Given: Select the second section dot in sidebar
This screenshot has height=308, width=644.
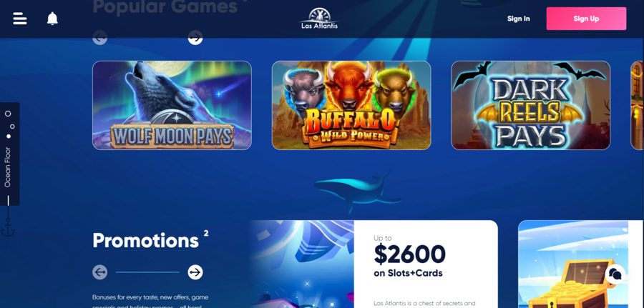Looking at the screenshot, I should [x=12, y=126].
